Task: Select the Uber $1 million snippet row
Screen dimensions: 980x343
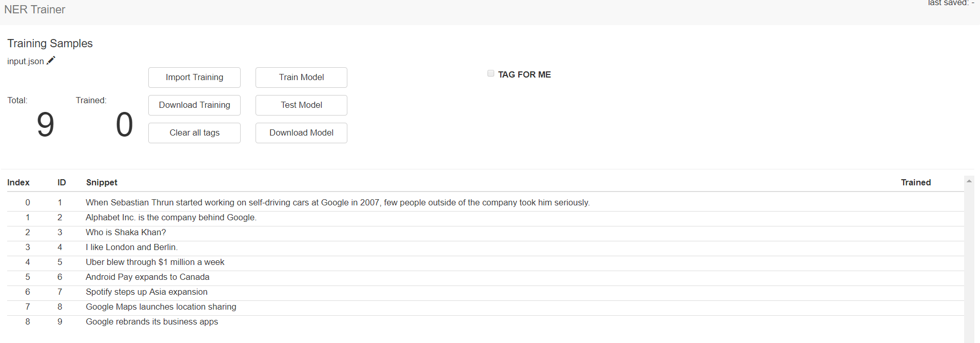Action: (485, 262)
